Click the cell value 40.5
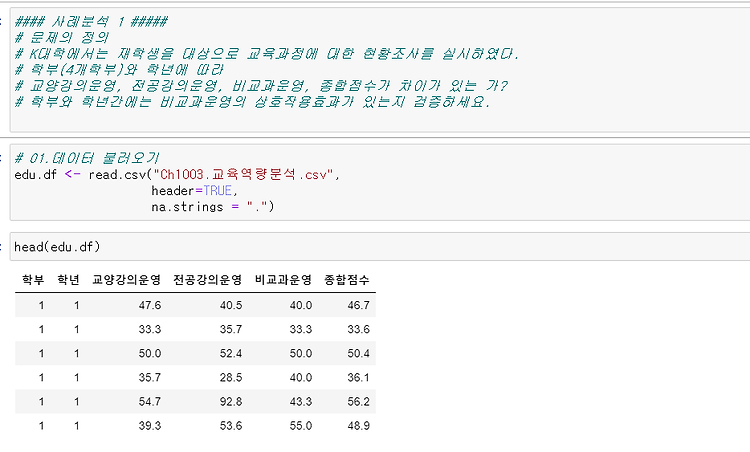The image size is (750, 452). click(x=231, y=305)
